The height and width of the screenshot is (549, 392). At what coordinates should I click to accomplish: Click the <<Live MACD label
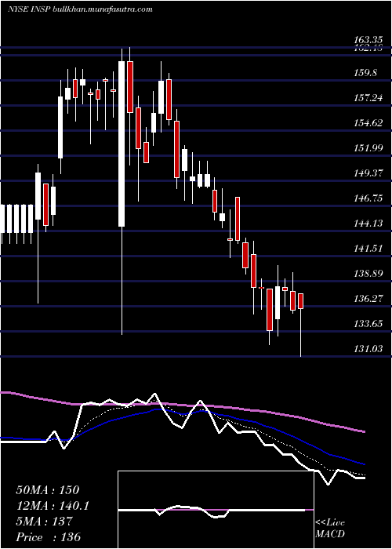330,529
